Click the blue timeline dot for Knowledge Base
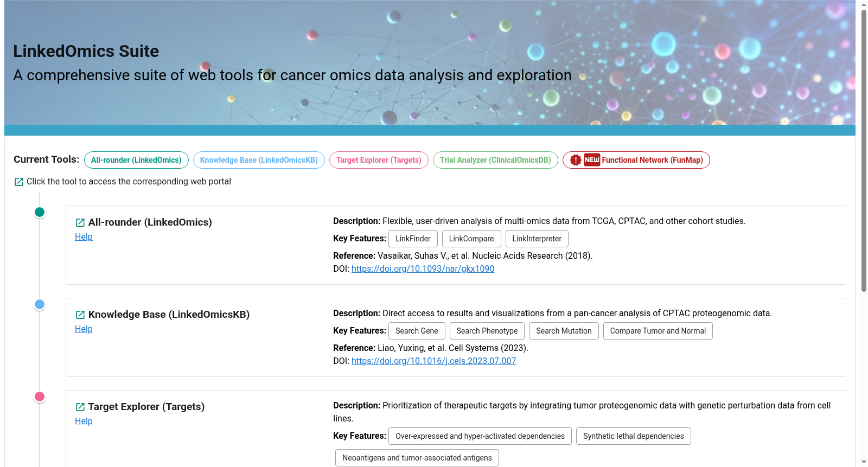The image size is (868, 467). point(40,304)
